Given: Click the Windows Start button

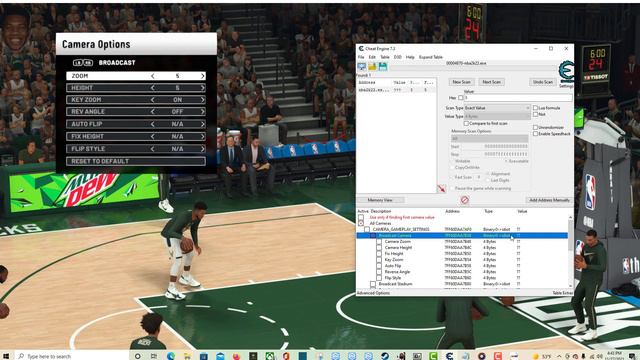Looking at the screenshot, I should coord(6,356).
